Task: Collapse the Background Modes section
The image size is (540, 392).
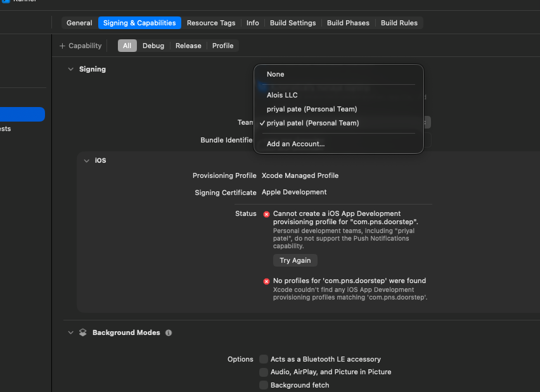Action: (x=70, y=333)
